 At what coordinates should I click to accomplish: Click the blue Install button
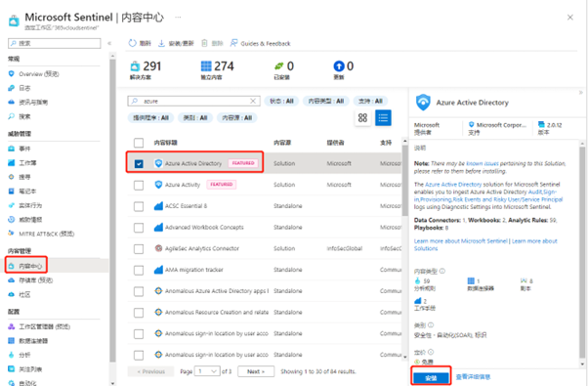click(x=431, y=378)
